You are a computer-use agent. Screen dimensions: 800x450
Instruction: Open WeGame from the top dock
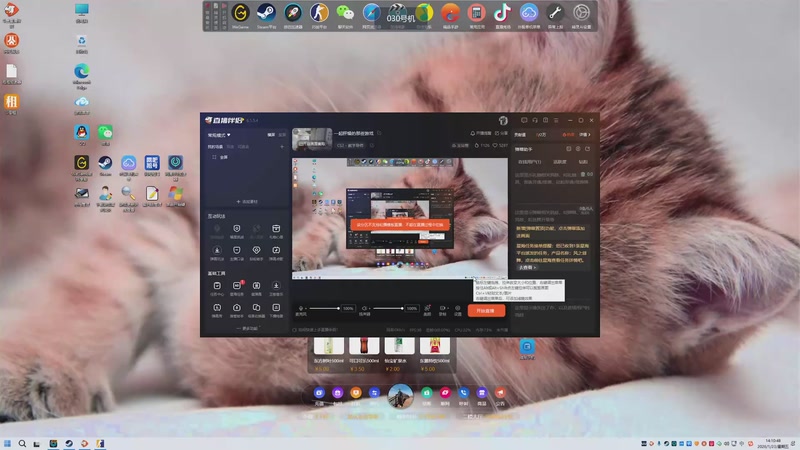pyautogui.click(x=240, y=13)
